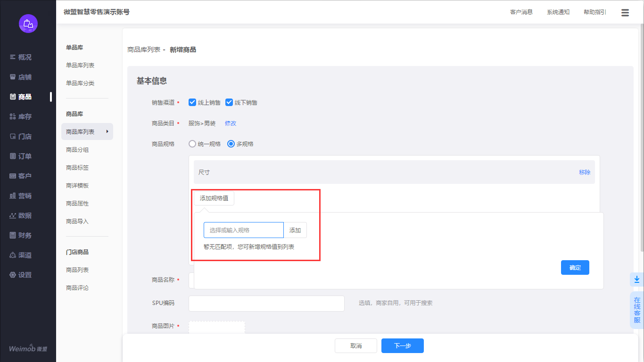Click 下一步 button at bottom
Image resolution: width=644 pixels, height=362 pixels.
(x=403, y=346)
